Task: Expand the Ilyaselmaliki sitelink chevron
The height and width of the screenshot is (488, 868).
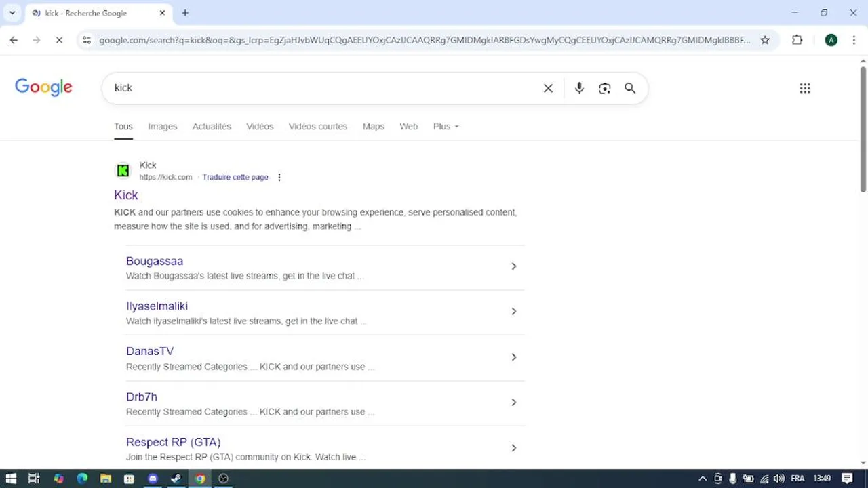Action: (513, 312)
